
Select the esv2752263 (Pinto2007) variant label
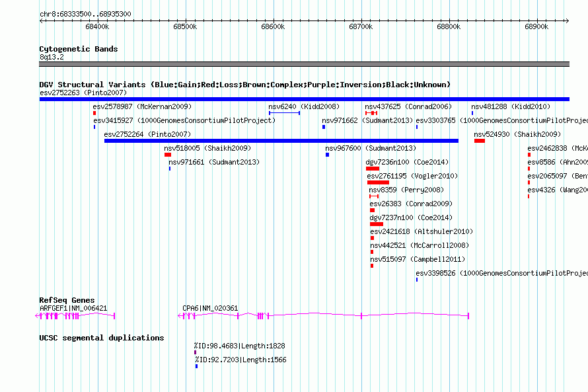pyautogui.click(x=83, y=93)
